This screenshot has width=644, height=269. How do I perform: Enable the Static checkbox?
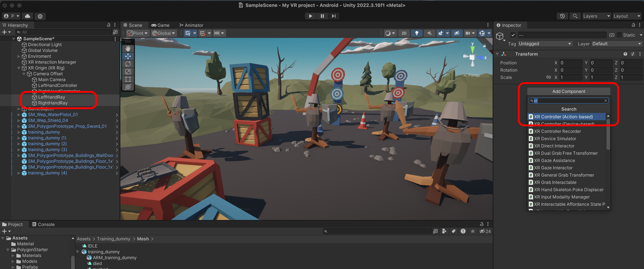619,35
